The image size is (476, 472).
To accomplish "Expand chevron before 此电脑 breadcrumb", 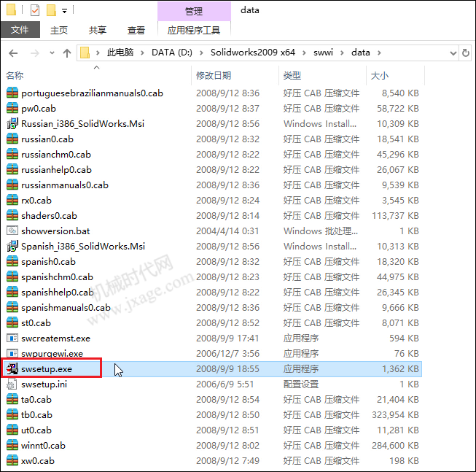I will (98, 53).
